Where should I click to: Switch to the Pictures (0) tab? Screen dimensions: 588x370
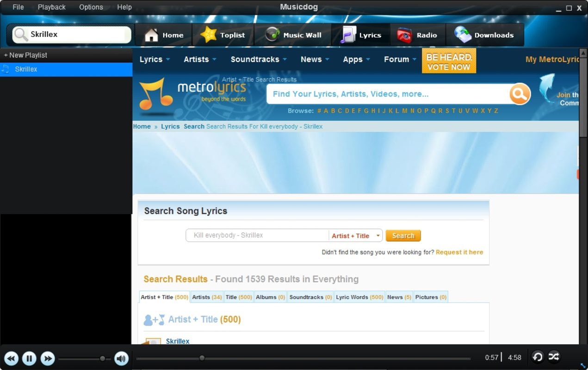click(431, 297)
